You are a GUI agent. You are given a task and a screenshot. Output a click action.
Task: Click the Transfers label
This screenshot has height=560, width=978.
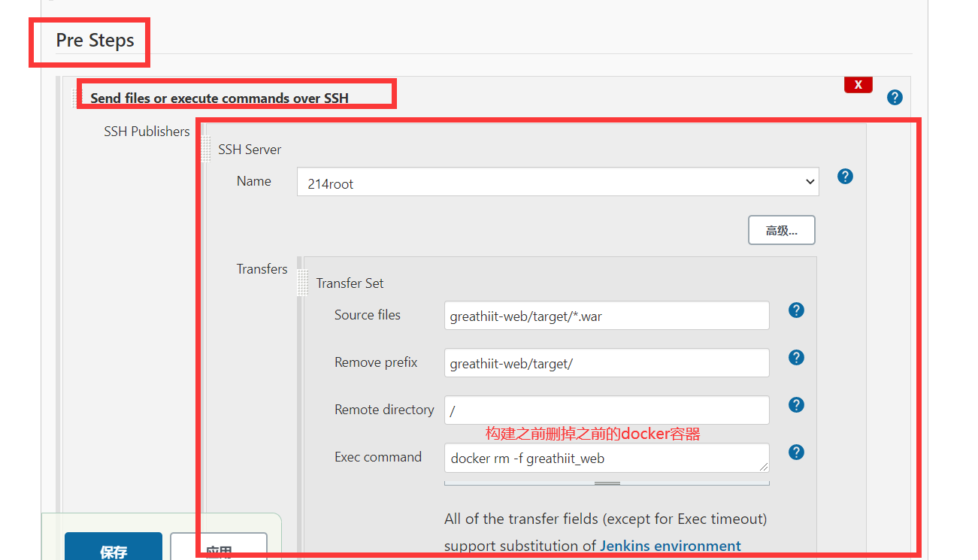point(262,269)
